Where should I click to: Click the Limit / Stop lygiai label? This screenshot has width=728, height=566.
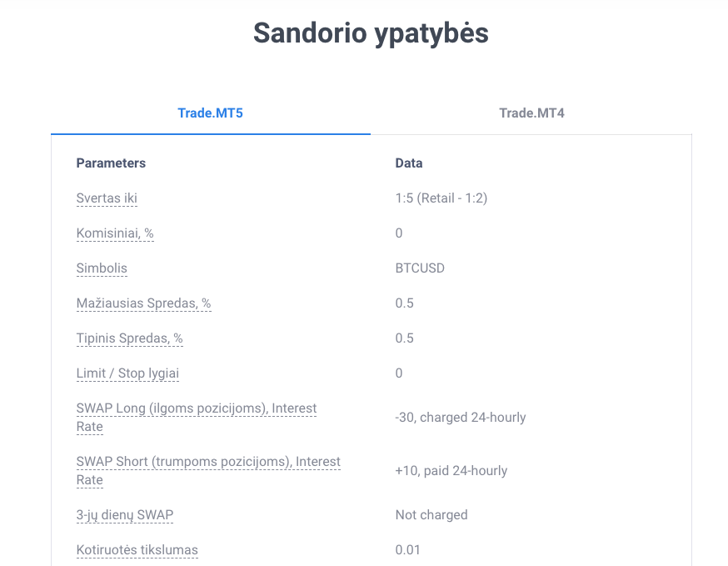127,373
